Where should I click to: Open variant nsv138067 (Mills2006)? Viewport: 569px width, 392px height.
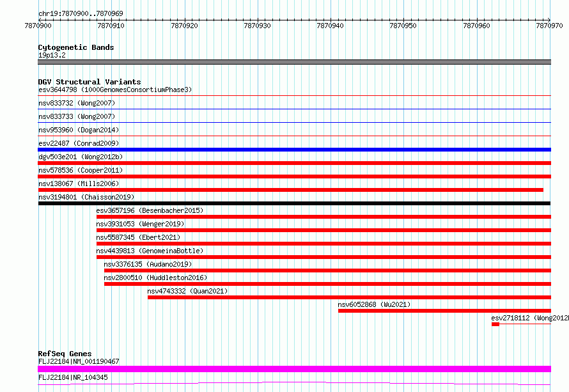point(79,184)
